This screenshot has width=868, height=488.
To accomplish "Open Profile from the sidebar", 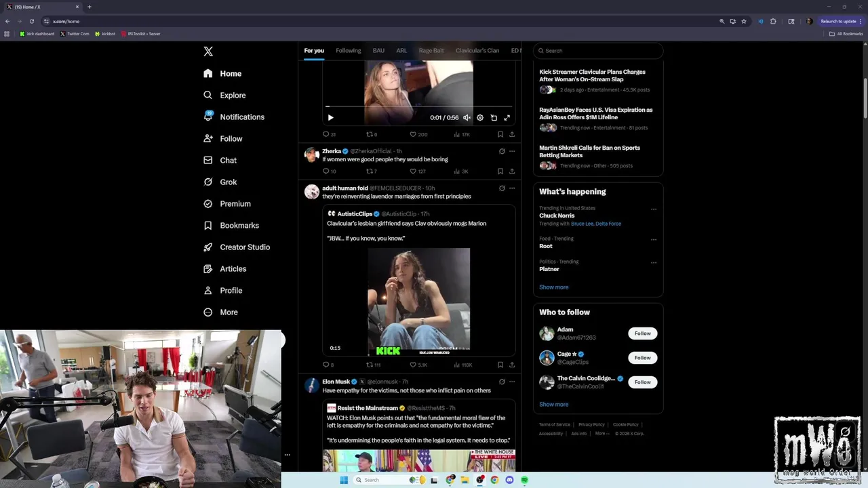I will tap(222, 290).
